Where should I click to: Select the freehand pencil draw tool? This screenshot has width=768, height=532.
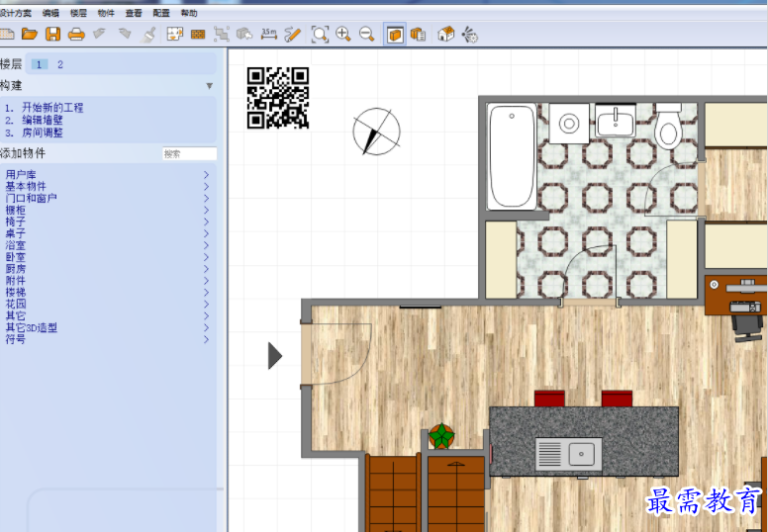292,34
